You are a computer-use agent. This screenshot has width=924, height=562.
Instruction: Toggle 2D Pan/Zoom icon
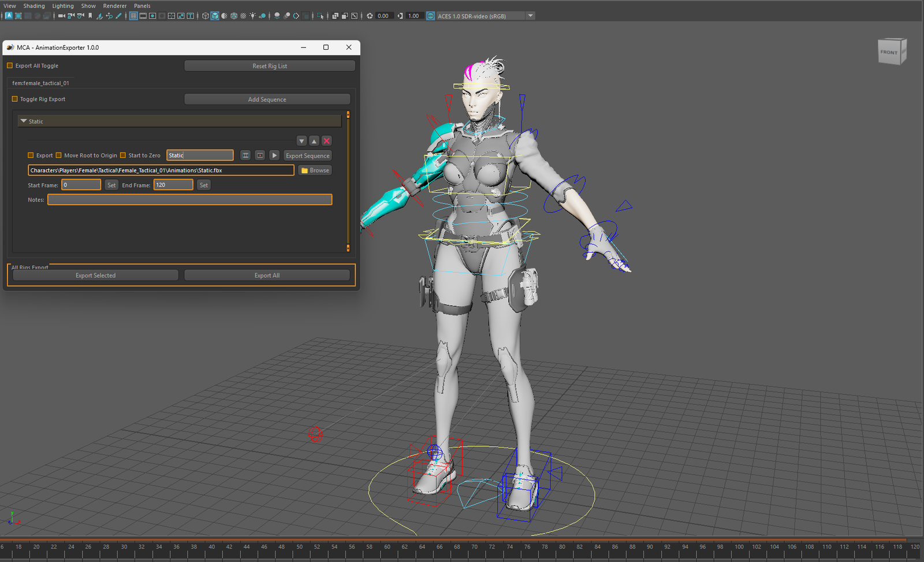[x=109, y=16]
